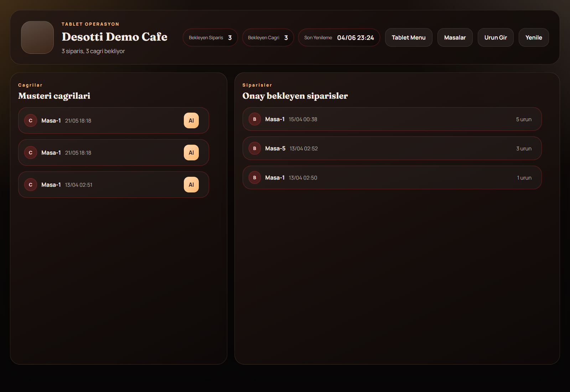Click the Bekleyen Cagri counter pill
The image size is (570, 392).
[268, 37]
